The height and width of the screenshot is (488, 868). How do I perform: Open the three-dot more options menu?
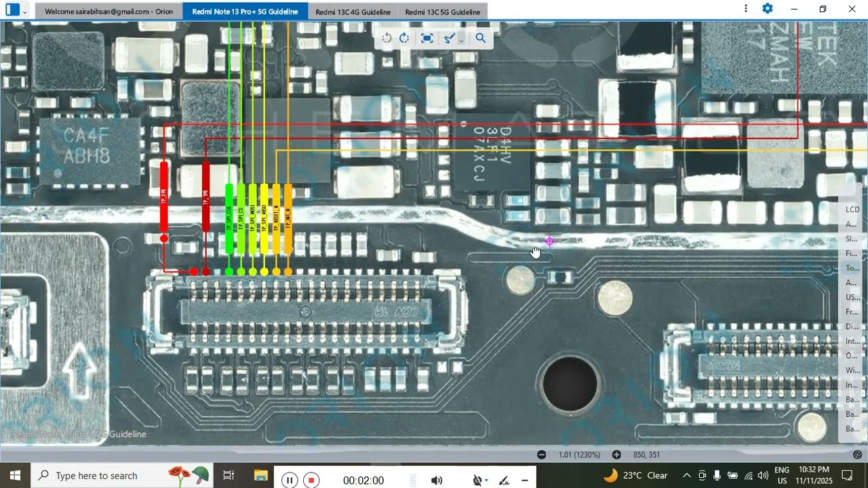pos(746,9)
